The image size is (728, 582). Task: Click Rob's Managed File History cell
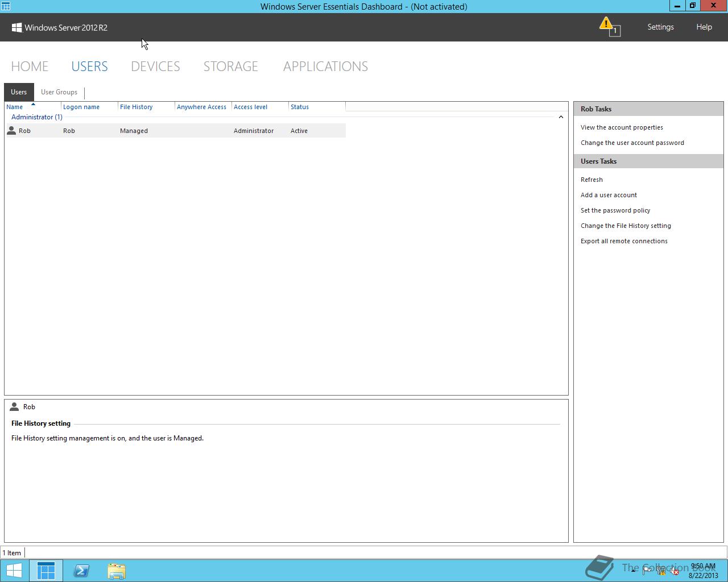[134, 131]
